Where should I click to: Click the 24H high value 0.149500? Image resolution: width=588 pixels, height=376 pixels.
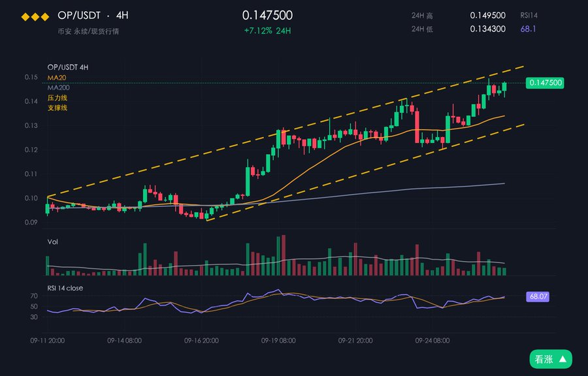click(x=487, y=16)
